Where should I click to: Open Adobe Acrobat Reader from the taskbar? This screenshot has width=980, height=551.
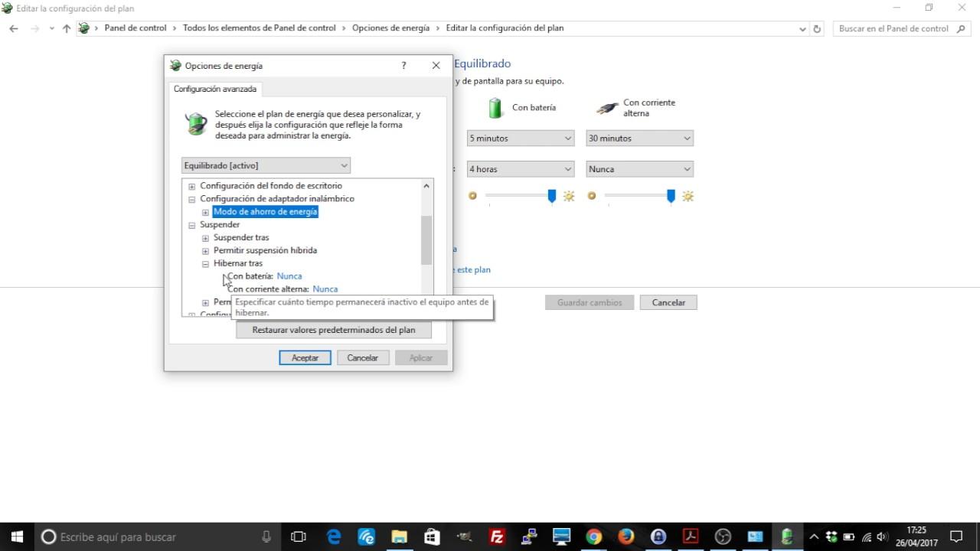690,536
